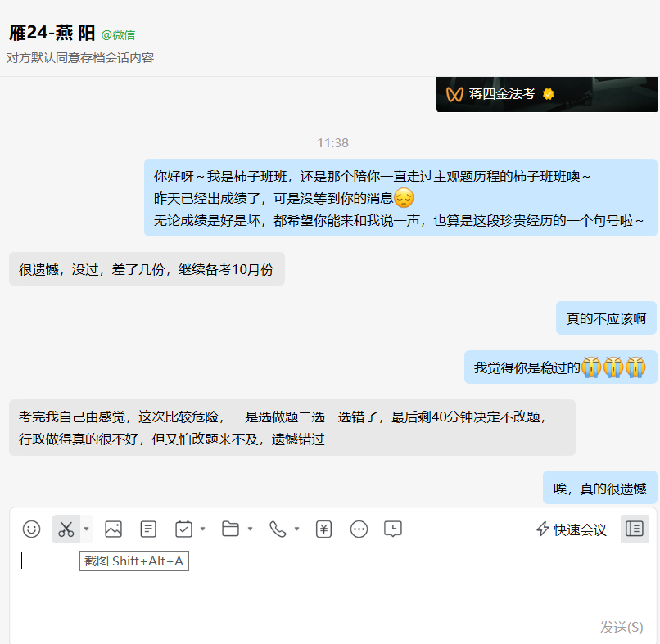This screenshot has width=660, height=644.
Task: Open the schedule task calendar icon
Action: tap(183, 529)
